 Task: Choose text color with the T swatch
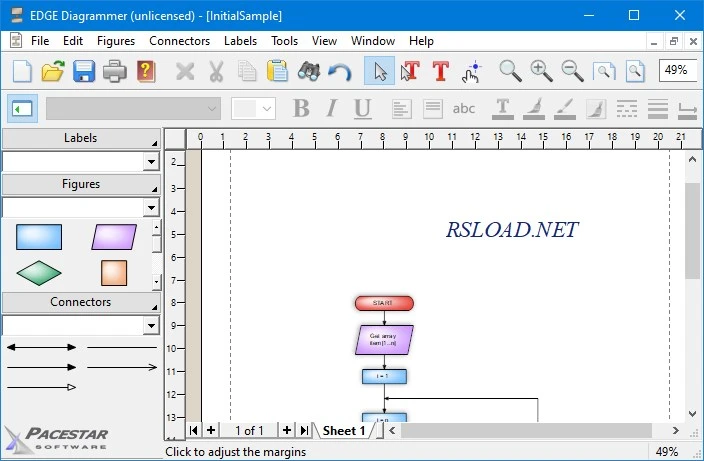[x=503, y=109]
